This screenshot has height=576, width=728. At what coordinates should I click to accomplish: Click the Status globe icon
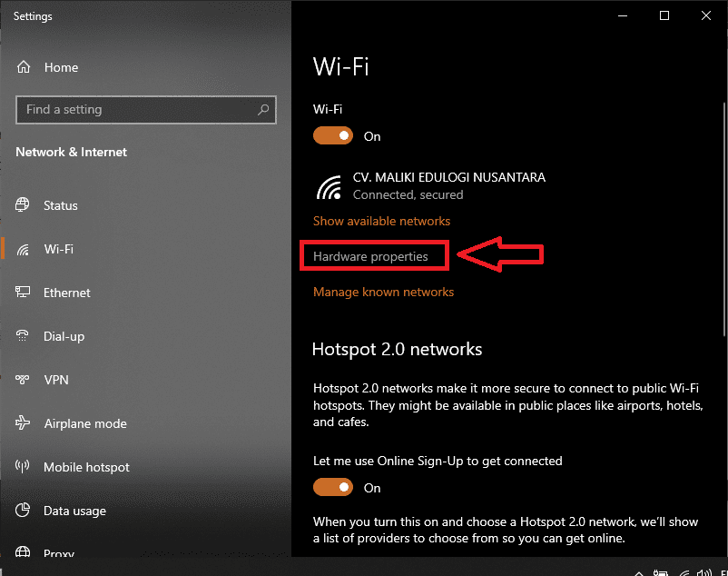(24, 205)
